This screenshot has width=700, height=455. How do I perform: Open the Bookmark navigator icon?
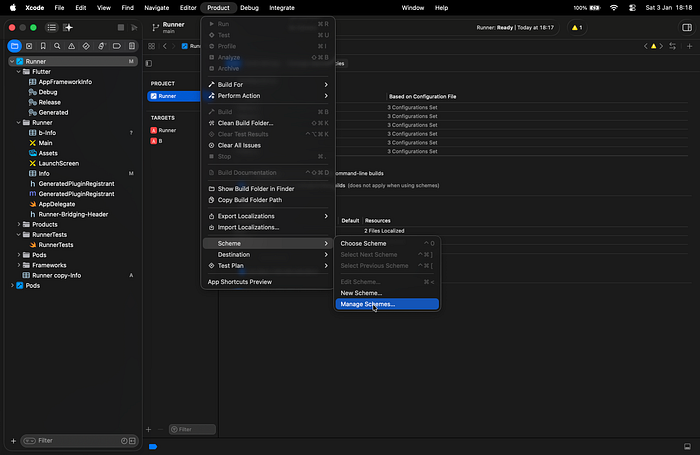tap(43, 46)
